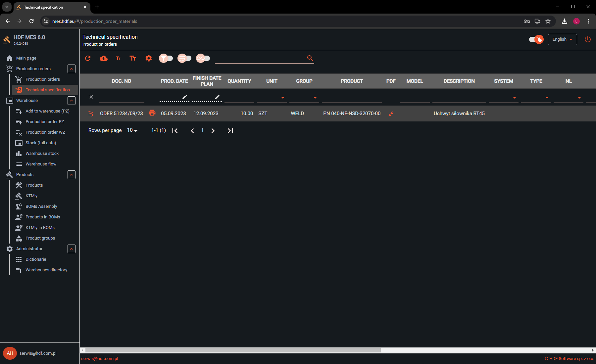Open the English language dropdown
The height and width of the screenshot is (364, 596).
click(562, 39)
